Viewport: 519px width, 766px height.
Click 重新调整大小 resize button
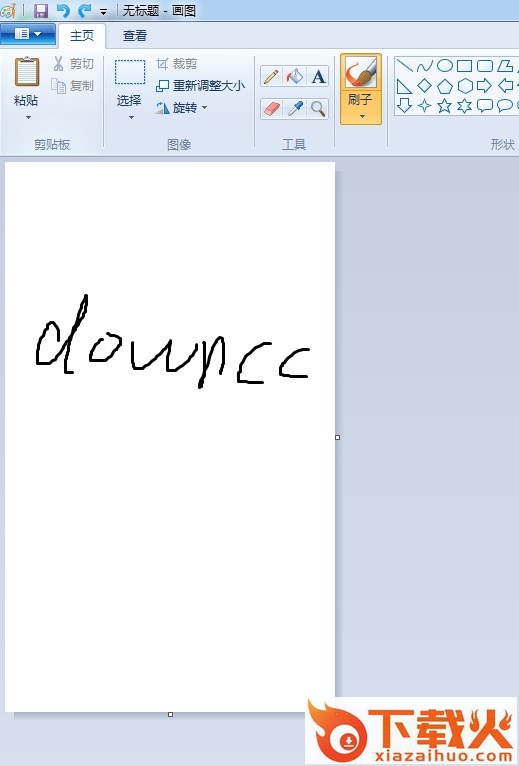pyautogui.click(x=200, y=86)
